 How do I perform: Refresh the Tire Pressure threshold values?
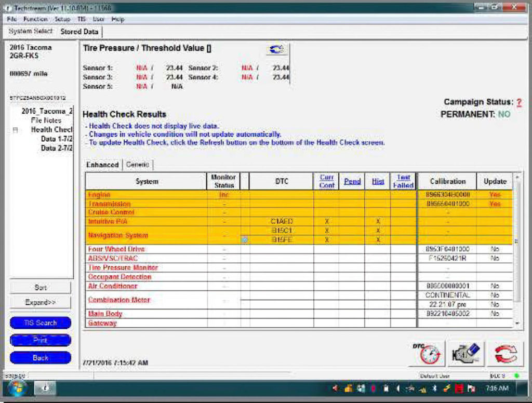(x=276, y=49)
